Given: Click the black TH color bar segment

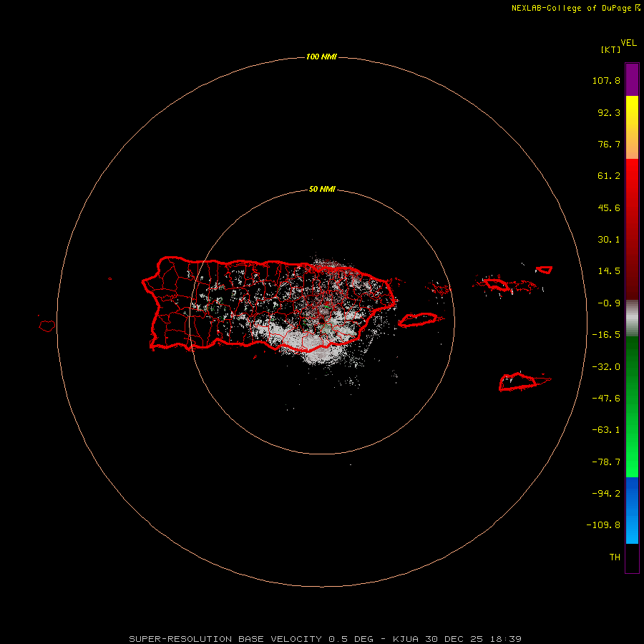Looking at the screenshot, I should coord(632,557).
